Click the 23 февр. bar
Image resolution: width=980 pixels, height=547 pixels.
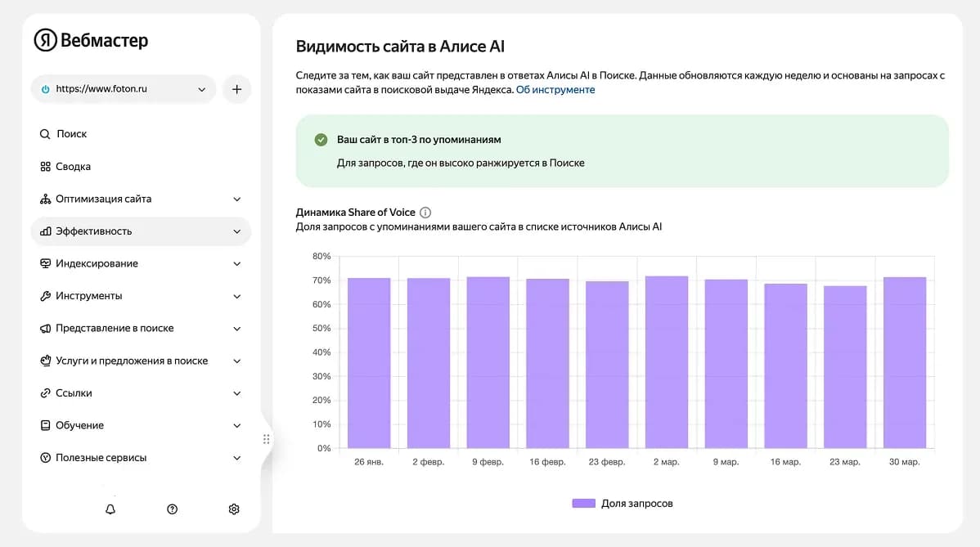click(607, 365)
